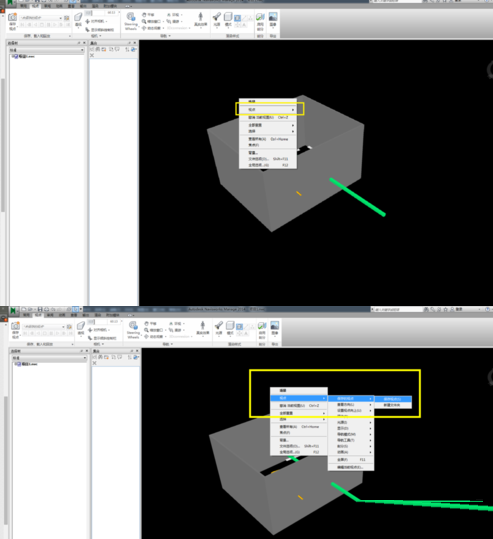Screen dimensions: 493x539
Task: Click the green Navisworks application button in lower window
Action: (13, 310)
